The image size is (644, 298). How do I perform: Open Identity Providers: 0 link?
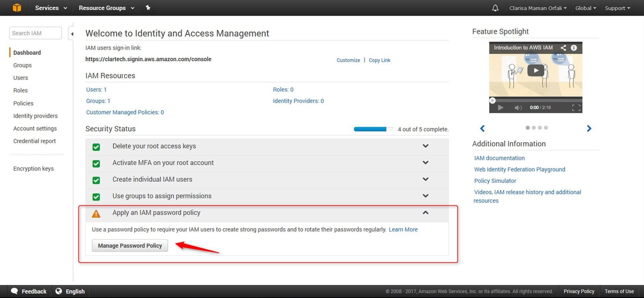tap(298, 101)
